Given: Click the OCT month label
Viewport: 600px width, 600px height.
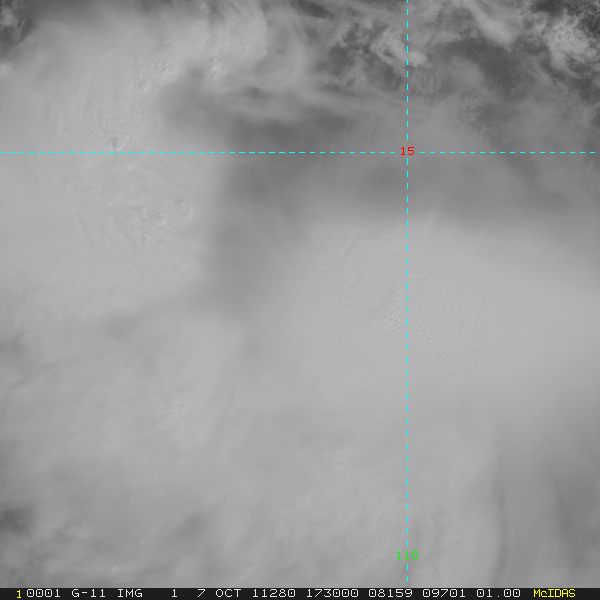Looking at the screenshot, I should [228, 593].
